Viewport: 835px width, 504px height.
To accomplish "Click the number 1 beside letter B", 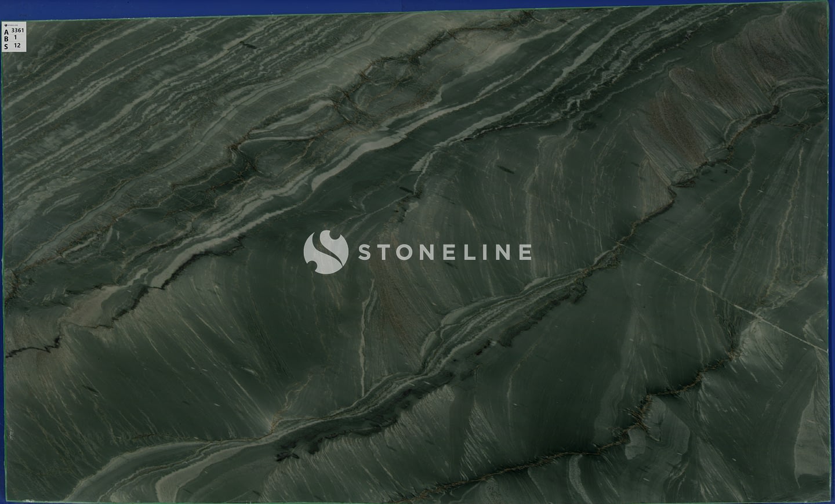I will [x=16, y=38].
